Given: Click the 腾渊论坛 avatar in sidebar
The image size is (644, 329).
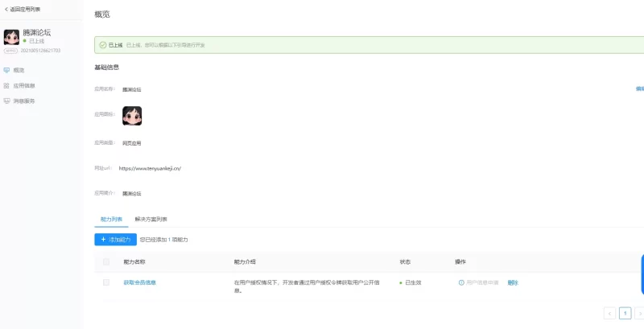Looking at the screenshot, I should [11, 37].
